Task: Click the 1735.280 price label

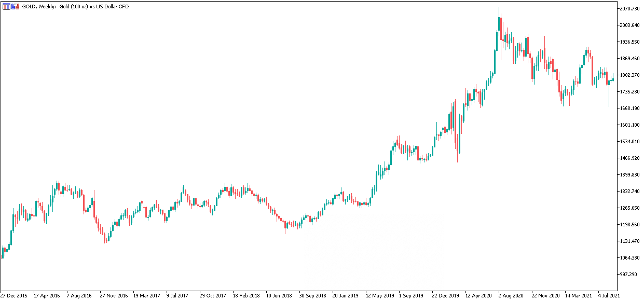Action: pos(630,92)
